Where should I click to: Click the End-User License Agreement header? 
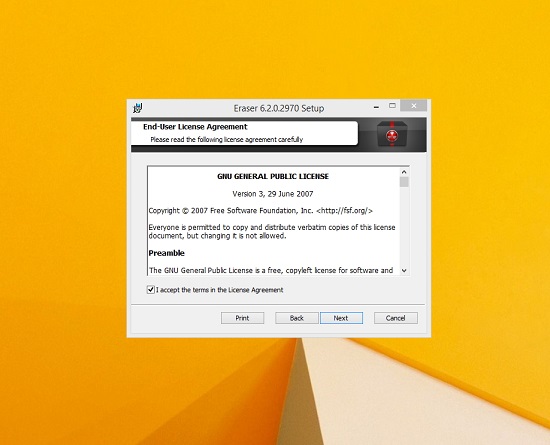point(195,127)
